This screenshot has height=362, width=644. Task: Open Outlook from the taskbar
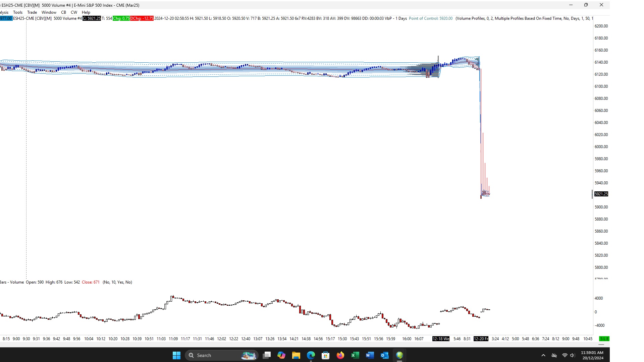click(x=384, y=355)
